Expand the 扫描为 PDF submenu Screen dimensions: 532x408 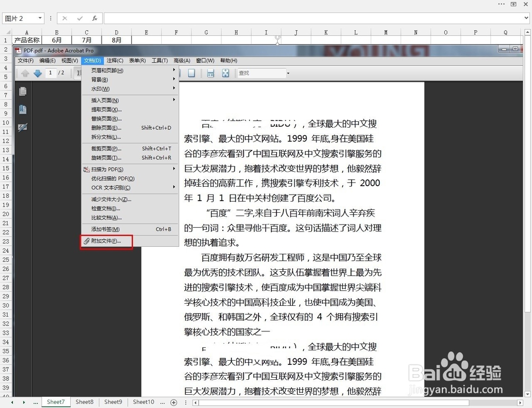coord(174,169)
